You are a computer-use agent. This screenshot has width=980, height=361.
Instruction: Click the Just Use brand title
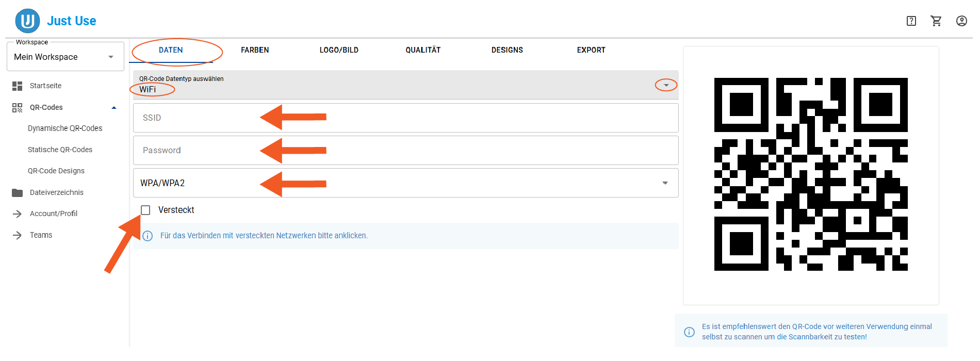[72, 21]
